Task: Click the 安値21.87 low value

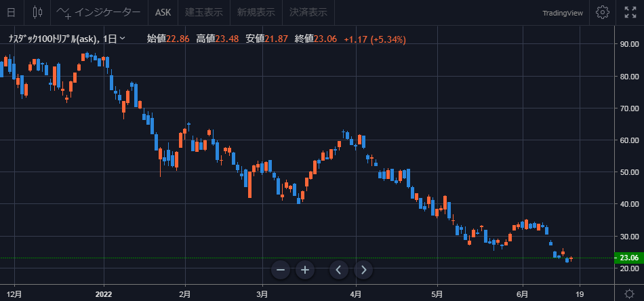Action: 266,39
